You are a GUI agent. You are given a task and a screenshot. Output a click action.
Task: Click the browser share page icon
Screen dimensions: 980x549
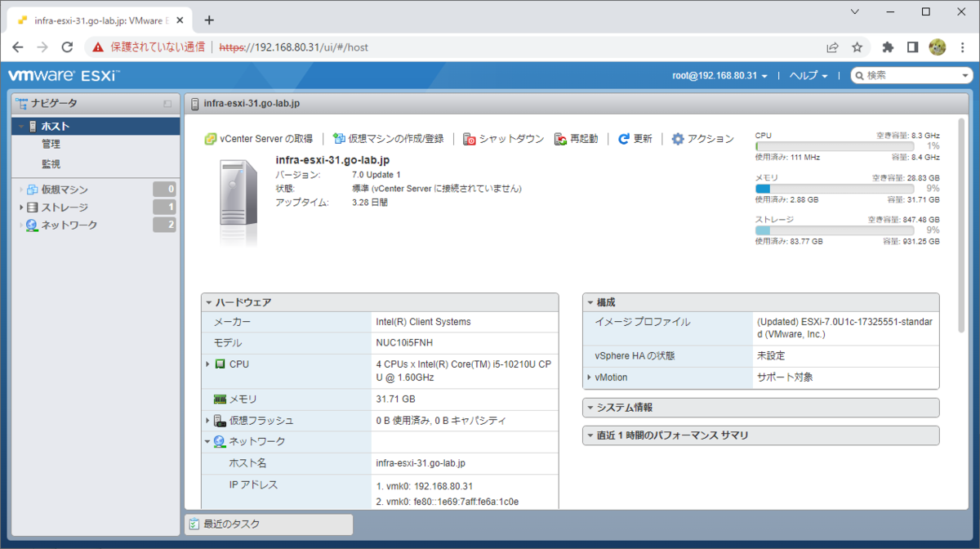pos(832,47)
